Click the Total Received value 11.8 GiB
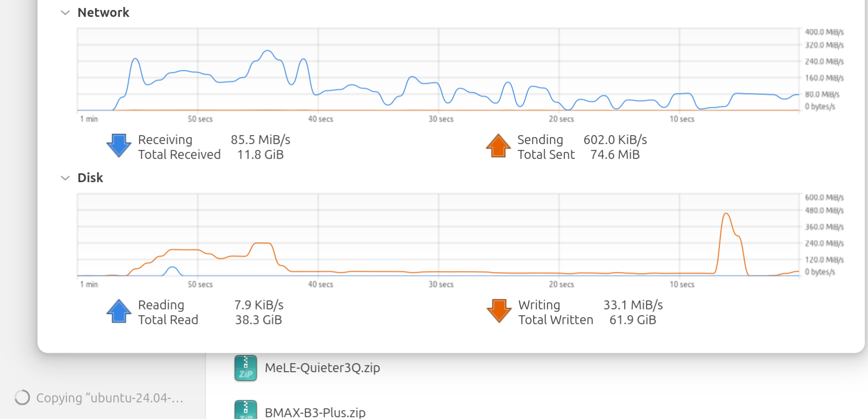Screen dimensions: 868x419 click(x=260, y=154)
